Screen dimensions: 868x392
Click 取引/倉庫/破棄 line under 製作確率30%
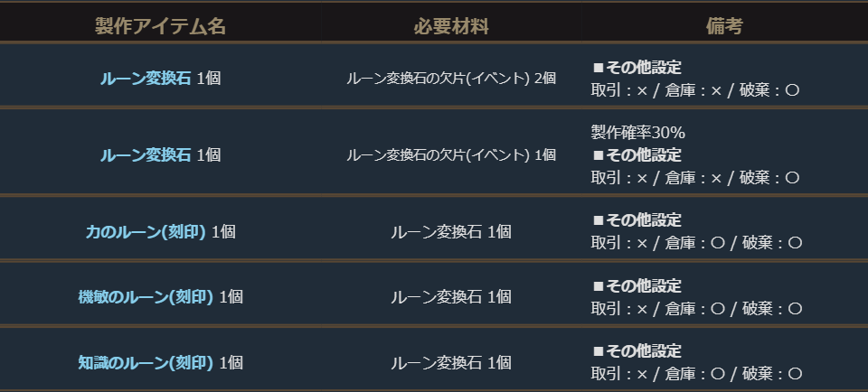tap(696, 177)
